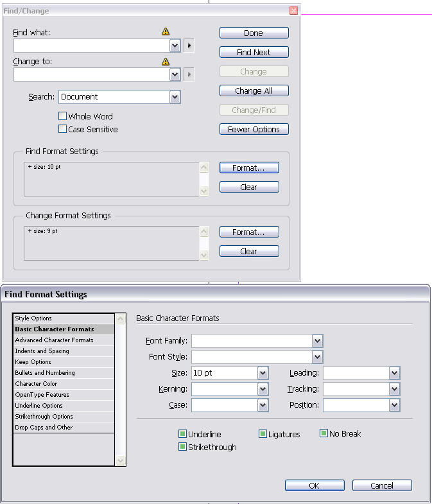
Task: Select Strikethrough Options category
Action: coord(64,417)
